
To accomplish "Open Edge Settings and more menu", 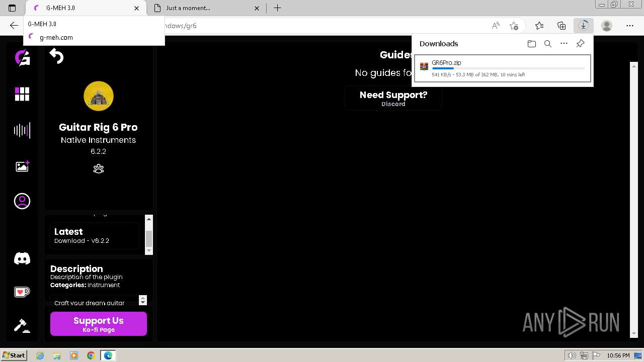I will [630, 26].
